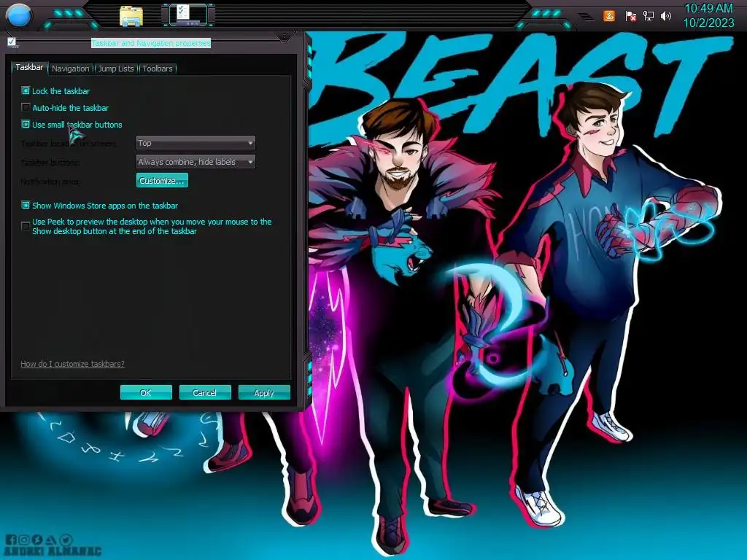This screenshot has height=560, width=747.
Task: Enable Use Peek to preview desktop
Action: tap(26, 226)
